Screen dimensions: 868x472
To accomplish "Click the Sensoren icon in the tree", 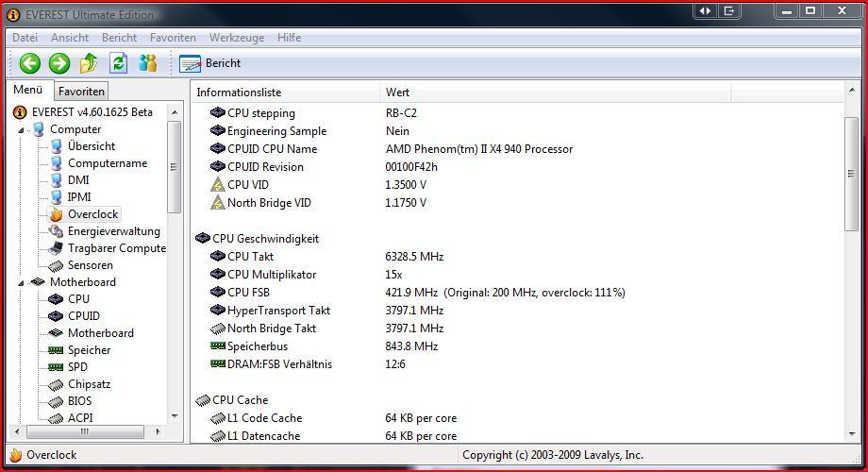I will pos(56,265).
